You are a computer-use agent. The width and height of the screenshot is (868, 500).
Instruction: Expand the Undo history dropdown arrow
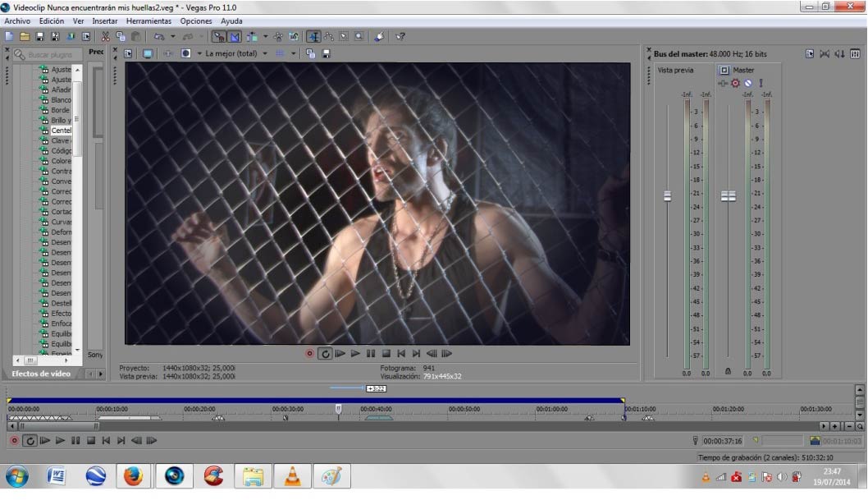[x=173, y=37]
